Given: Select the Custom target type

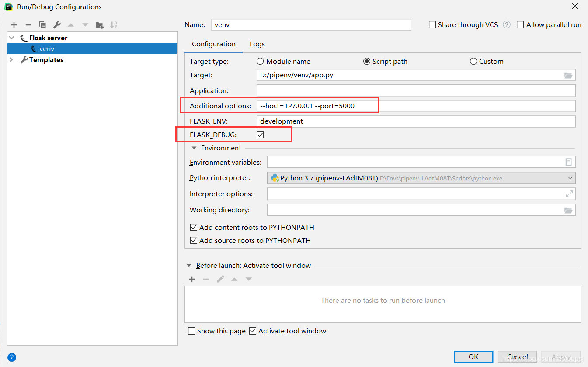Looking at the screenshot, I should pos(473,62).
